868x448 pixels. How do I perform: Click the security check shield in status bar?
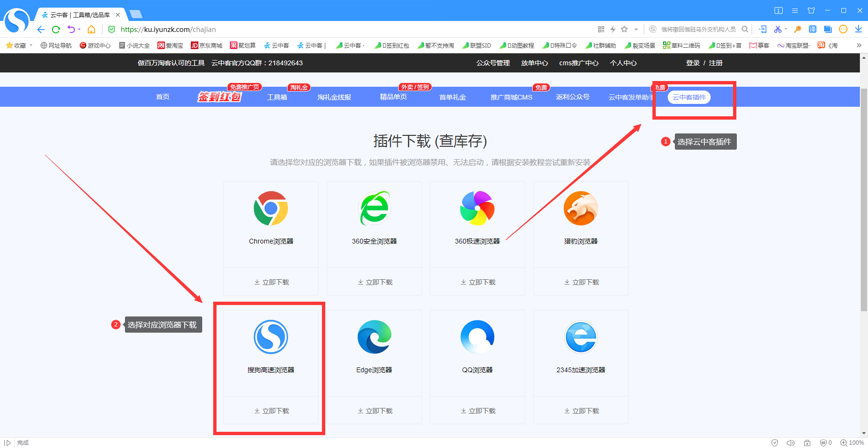(x=775, y=442)
